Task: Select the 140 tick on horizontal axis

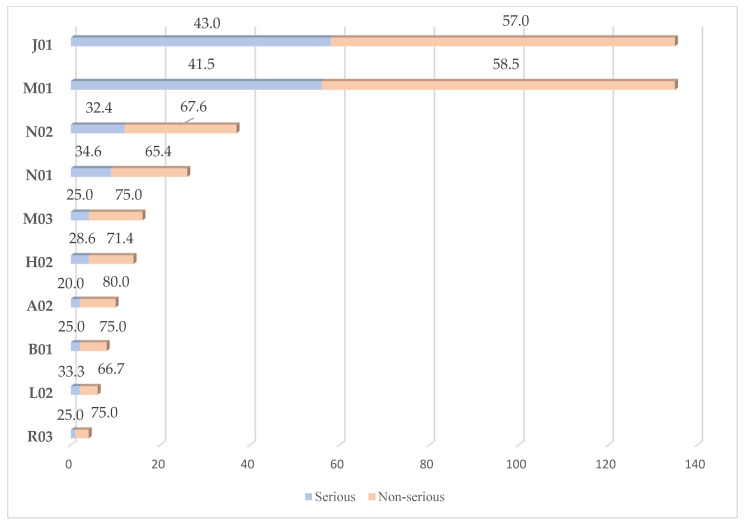Action: point(695,464)
